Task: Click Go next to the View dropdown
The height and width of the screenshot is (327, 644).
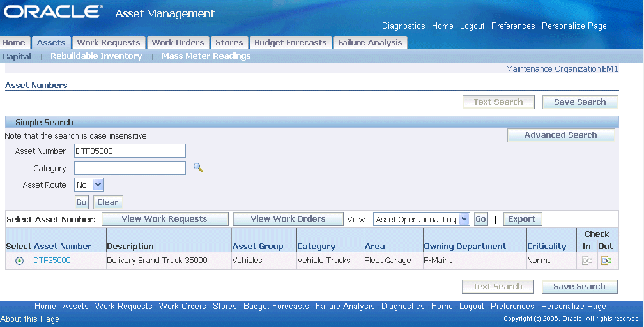Action: click(480, 219)
